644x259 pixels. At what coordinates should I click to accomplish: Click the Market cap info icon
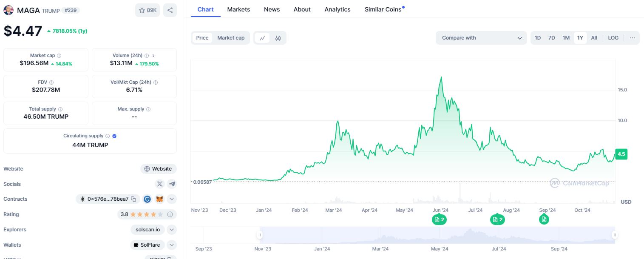point(59,56)
